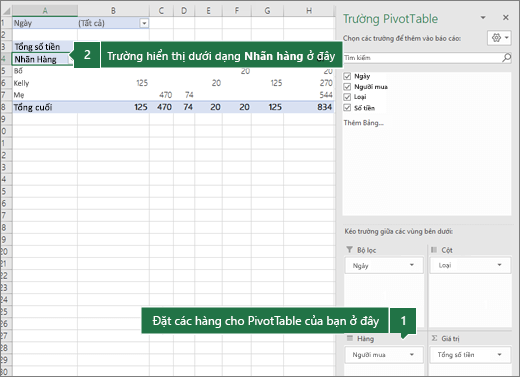The height and width of the screenshot is (377, 520).
Task: Open the PivotTable pane options arrow
Action: pos(483,18)
